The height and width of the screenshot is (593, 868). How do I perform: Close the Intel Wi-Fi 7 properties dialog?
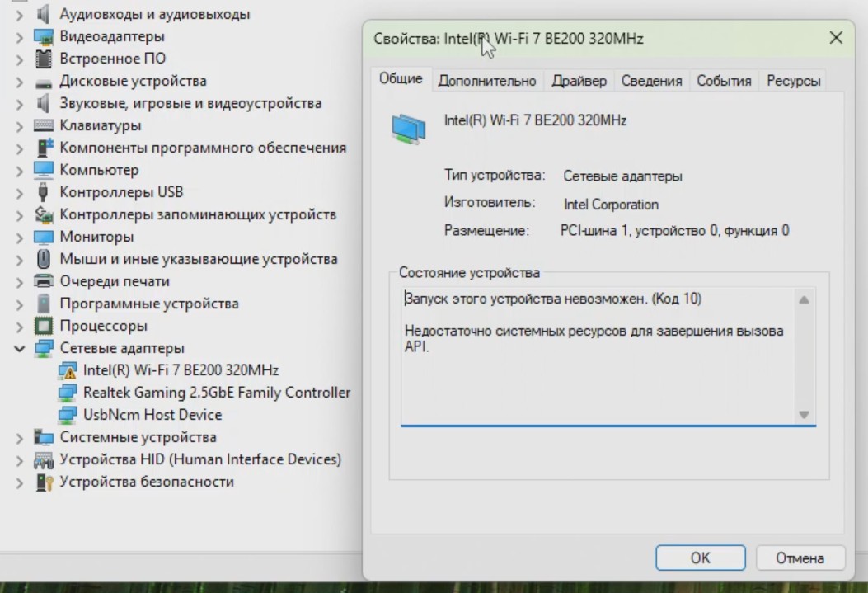[836, 38]
